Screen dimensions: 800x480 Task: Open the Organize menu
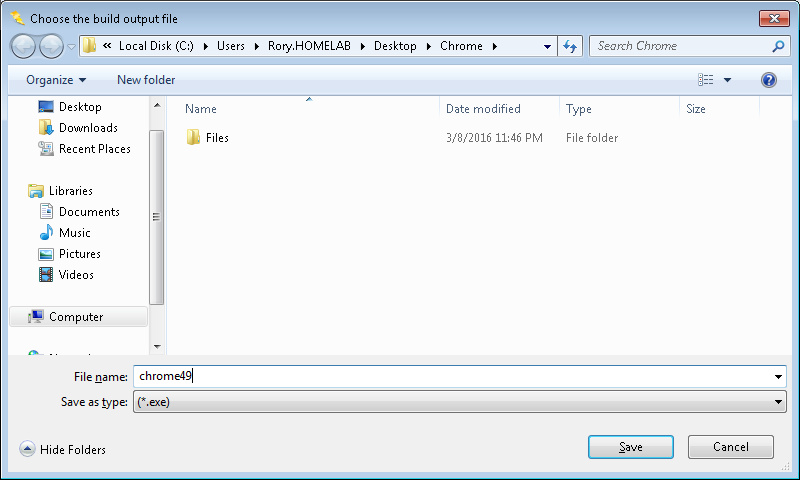click(x=56, y=80)
